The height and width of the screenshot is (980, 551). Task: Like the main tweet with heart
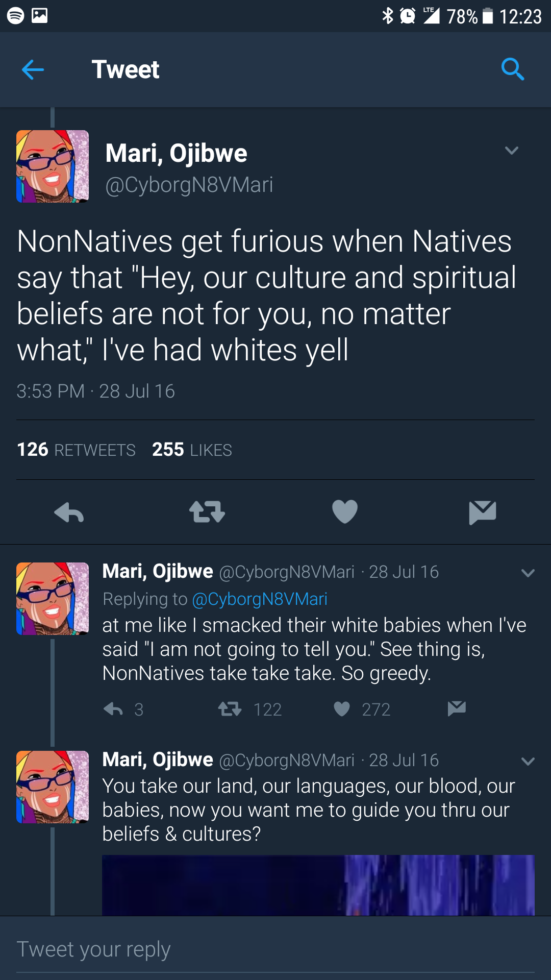(x=344, y=512)
